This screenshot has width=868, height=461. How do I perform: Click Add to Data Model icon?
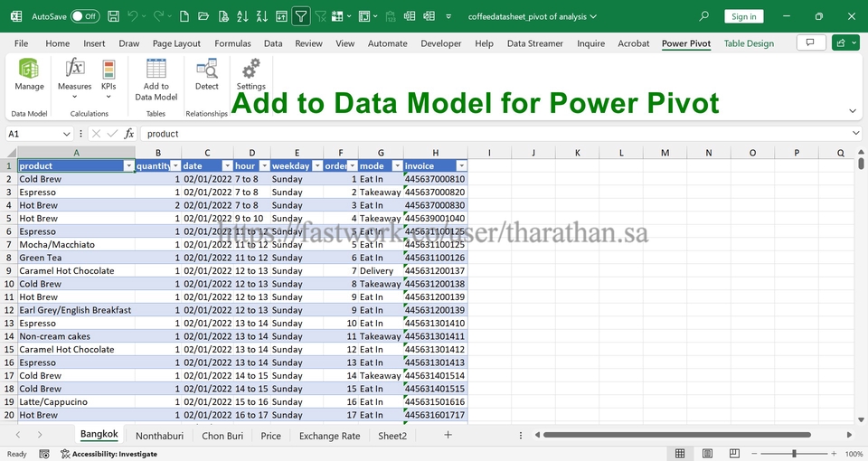(x=156, y=70)
